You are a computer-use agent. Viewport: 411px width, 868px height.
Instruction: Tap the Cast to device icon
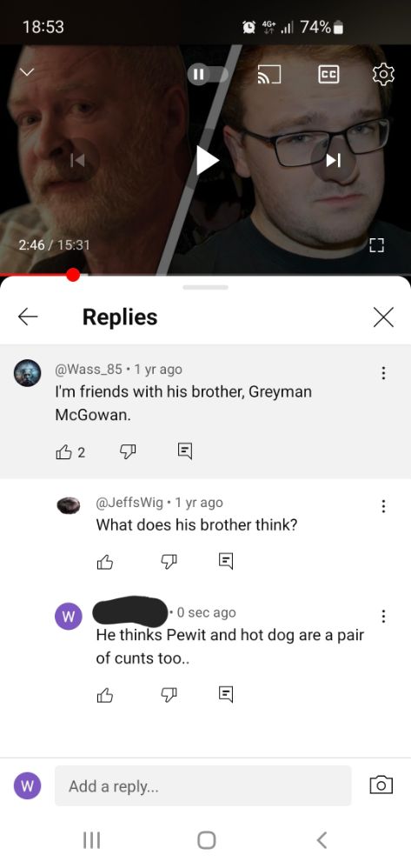click(x=268, y=74)
